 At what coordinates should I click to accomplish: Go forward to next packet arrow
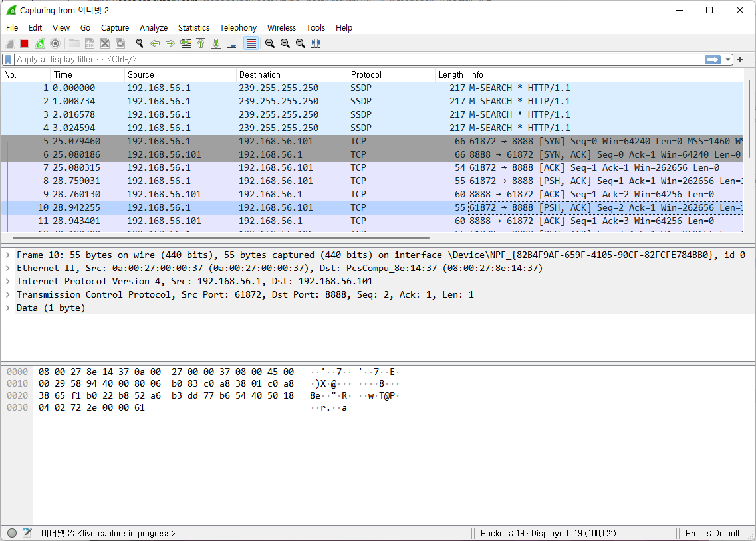point(170,43)
